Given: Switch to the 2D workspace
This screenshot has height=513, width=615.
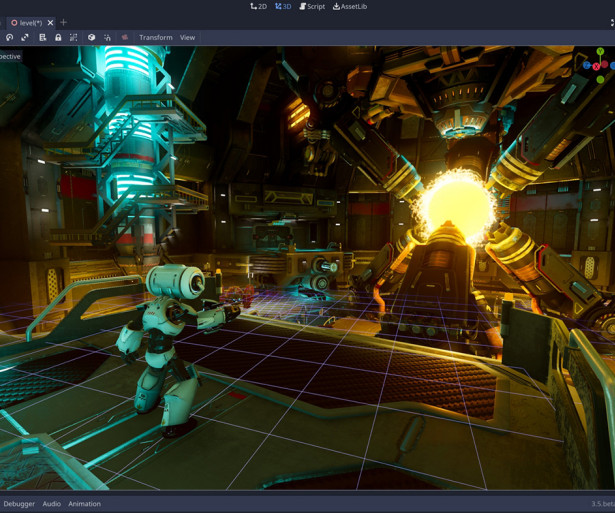Looking at the screenshot, I should (258, 6).
